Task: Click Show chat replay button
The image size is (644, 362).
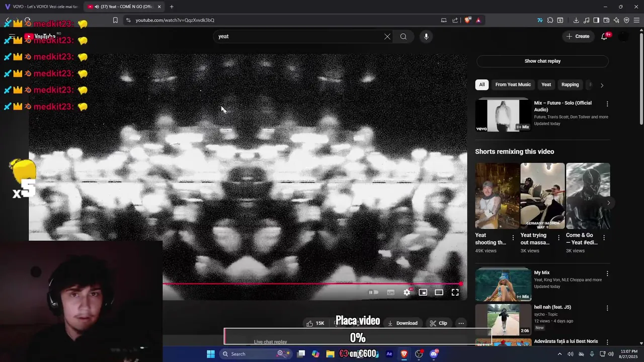Action: tap(542, 61)
